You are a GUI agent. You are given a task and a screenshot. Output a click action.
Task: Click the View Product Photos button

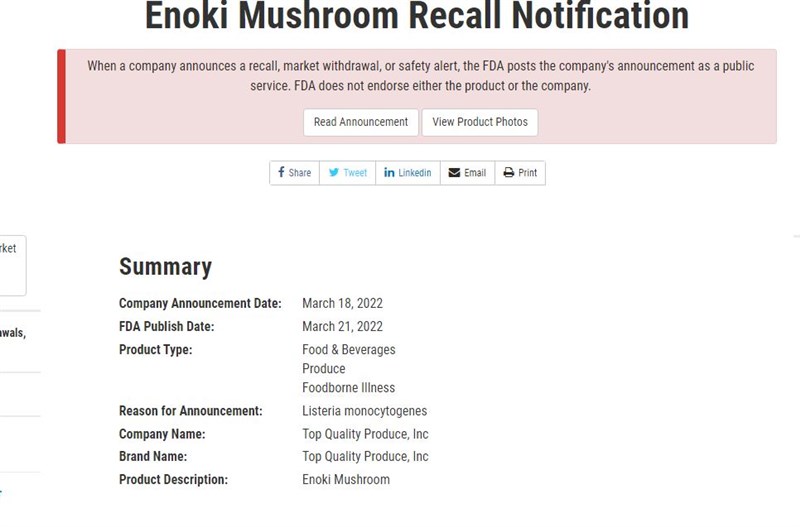(480, 122)
